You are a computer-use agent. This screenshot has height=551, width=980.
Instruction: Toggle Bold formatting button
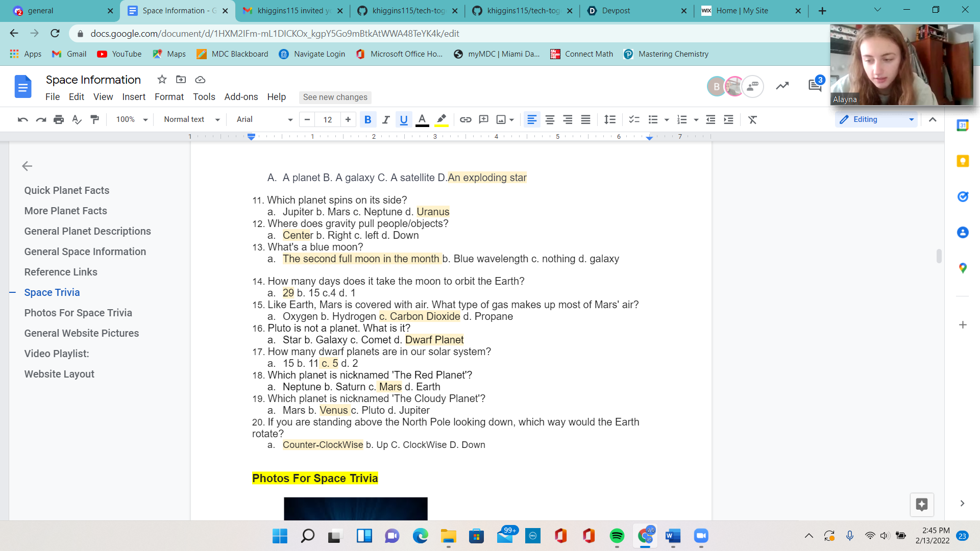pyautogui.click(x=367, y=119)
